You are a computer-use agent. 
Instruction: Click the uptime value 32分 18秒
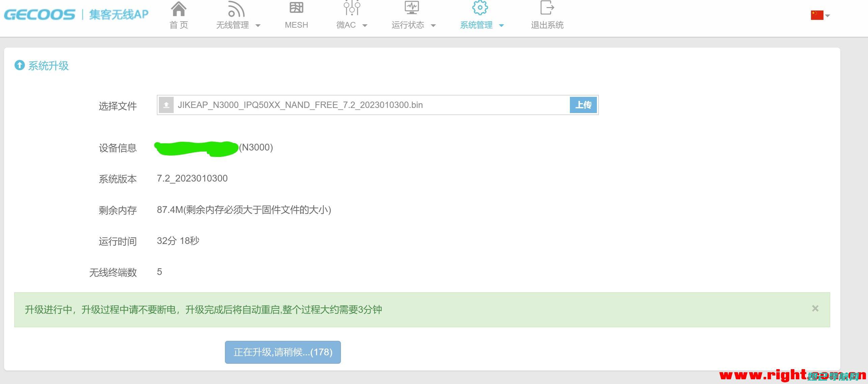tap(178, 241)
